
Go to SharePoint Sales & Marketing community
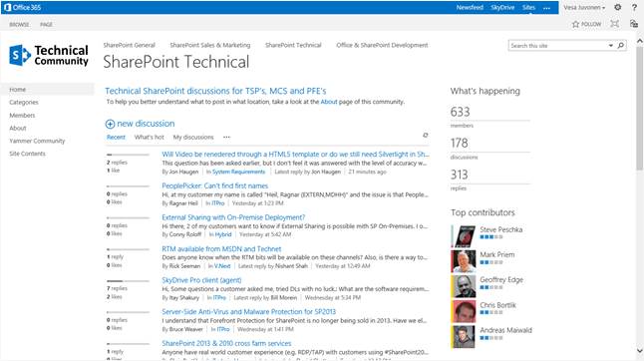pos(210,45)
